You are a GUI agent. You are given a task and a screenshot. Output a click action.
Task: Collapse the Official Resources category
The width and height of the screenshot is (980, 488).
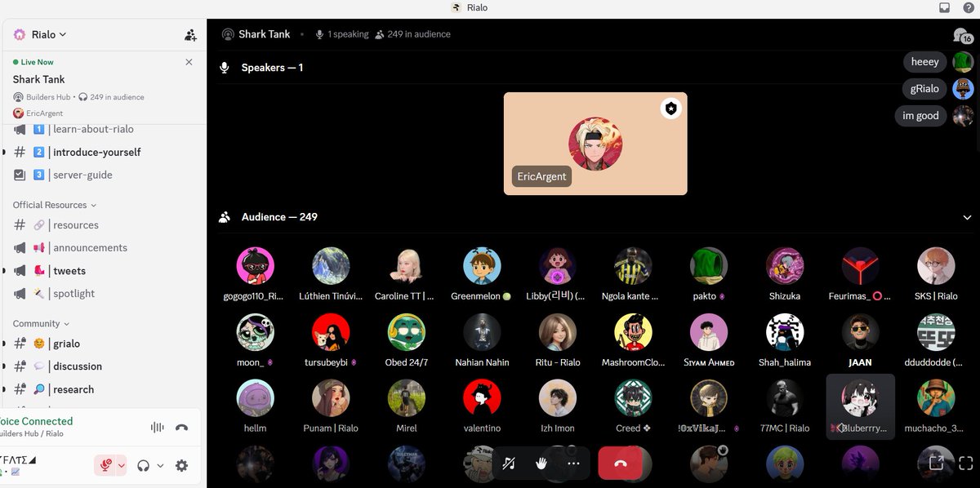tap(55, 205)
